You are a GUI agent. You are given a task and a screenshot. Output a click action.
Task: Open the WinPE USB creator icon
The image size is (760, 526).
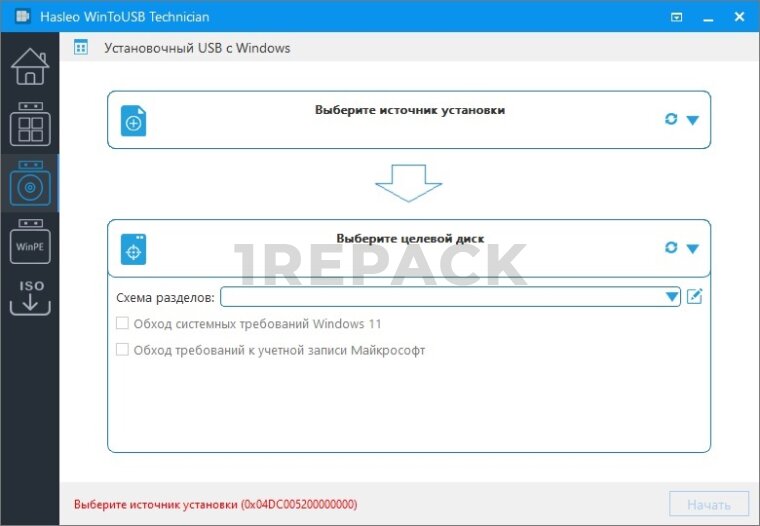30,241
